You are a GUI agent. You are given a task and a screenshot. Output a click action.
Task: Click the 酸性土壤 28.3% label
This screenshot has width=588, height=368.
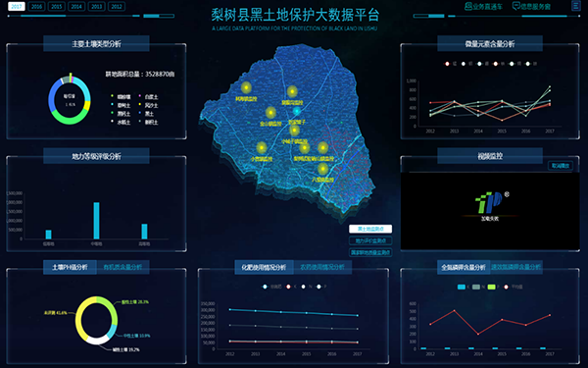pyautogui.click(x=135, y=302)
